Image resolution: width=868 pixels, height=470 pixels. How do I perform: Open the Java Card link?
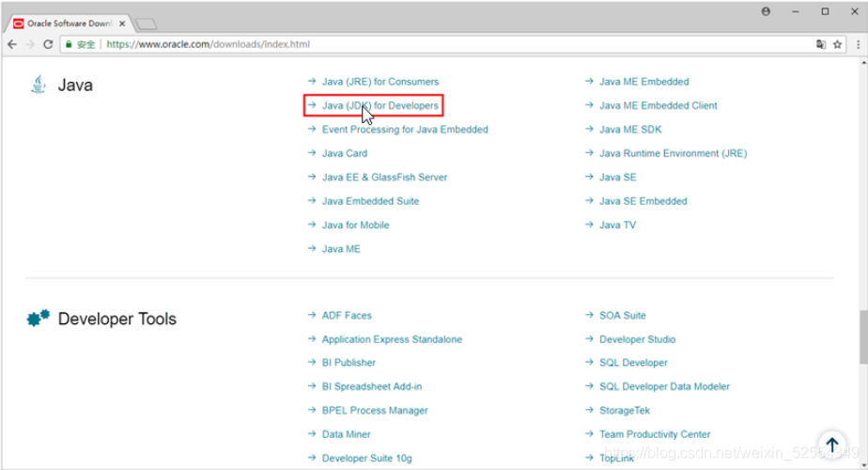point(345,153)
